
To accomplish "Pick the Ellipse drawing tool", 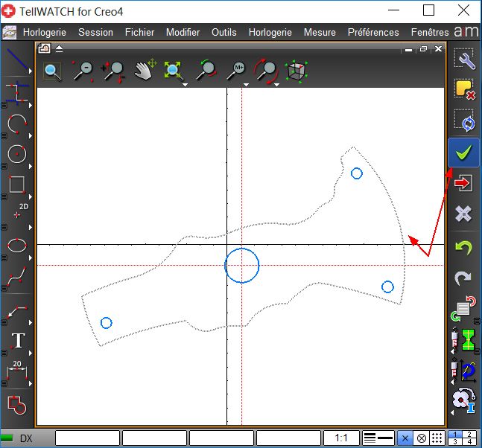I will tap(16, 245).
